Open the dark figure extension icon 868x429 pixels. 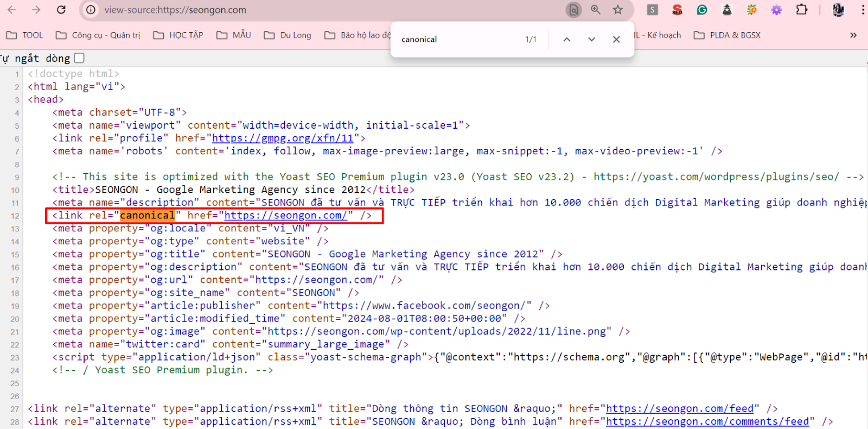click(x=727, y=10)
